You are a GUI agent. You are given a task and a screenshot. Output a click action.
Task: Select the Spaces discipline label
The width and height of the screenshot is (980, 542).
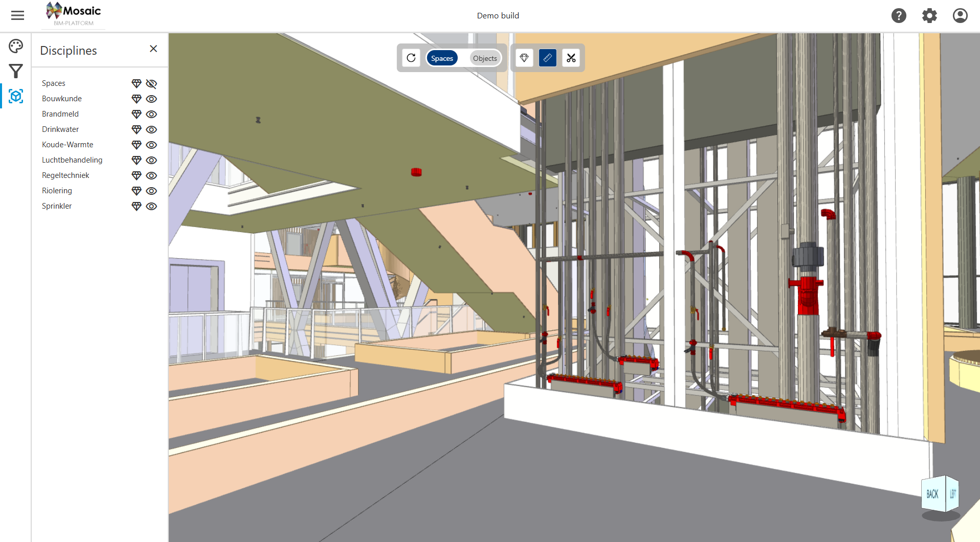[x=54, y=83]
